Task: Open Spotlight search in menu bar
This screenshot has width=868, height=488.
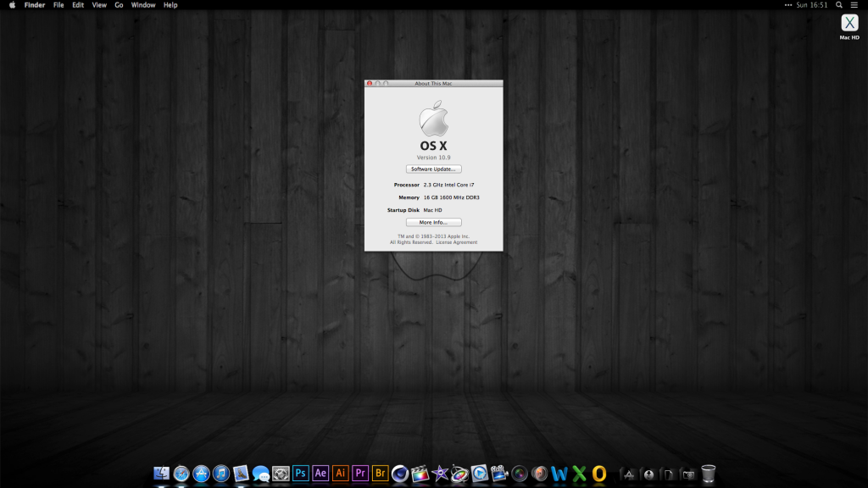Action: point(837,5)
